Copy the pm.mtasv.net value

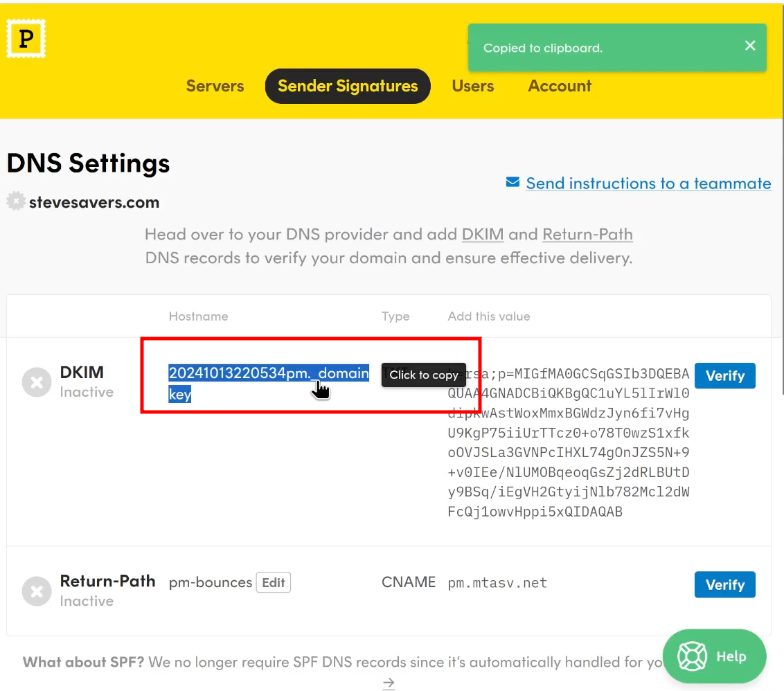tap(497, 583)
